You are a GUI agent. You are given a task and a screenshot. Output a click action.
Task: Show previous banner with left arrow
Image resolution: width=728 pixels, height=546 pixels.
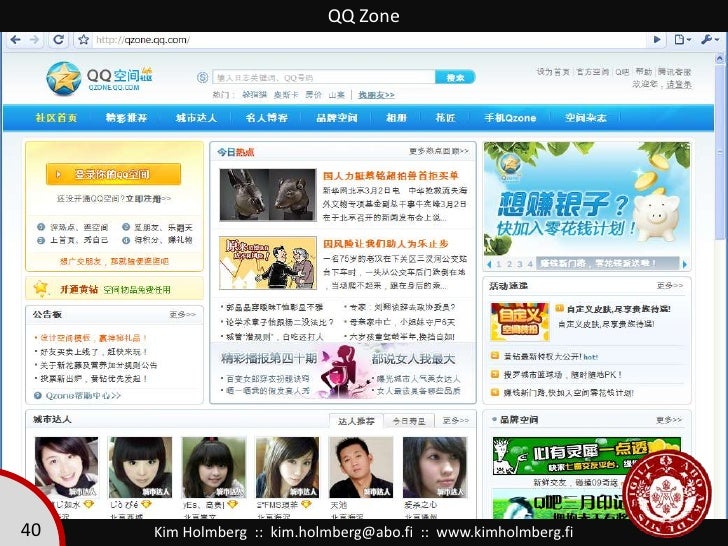pos(489,264)
